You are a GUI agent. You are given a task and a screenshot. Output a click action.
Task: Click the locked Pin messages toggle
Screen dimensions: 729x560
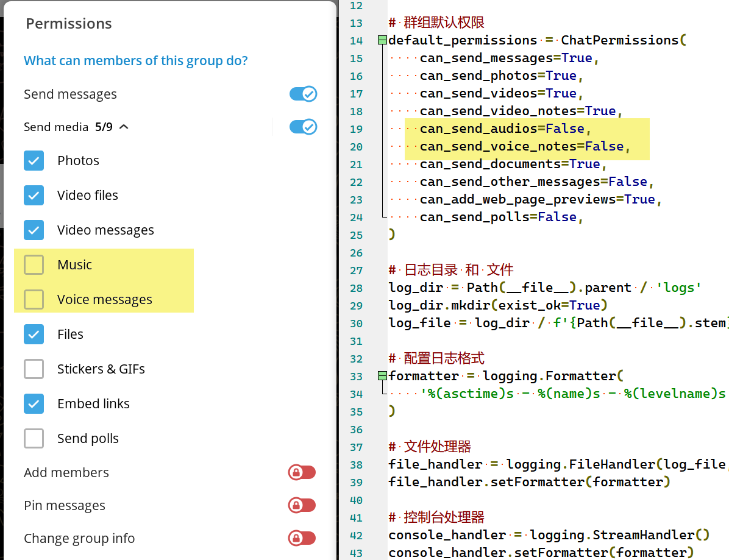pyautogui.click(x=302, y=505)
